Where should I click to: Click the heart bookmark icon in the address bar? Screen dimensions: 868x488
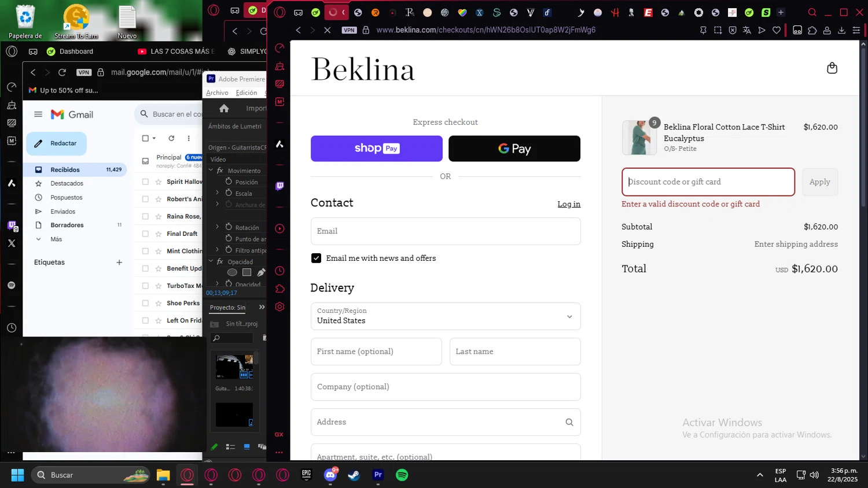tap(777, 30)
